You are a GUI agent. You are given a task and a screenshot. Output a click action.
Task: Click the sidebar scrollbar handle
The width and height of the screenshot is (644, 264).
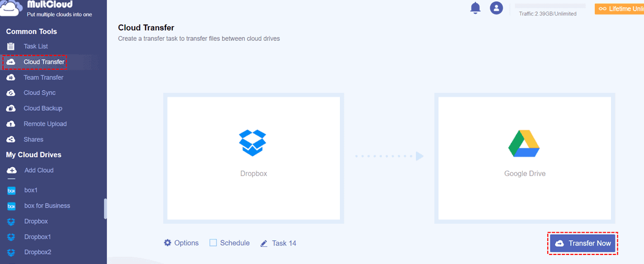tap(105, 209)
